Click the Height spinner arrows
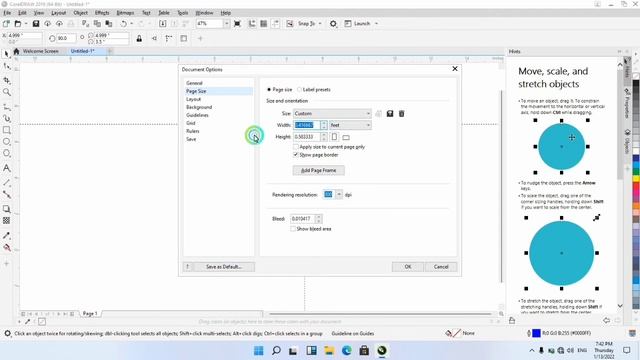 pyautogui.click(x=324, y=137)
